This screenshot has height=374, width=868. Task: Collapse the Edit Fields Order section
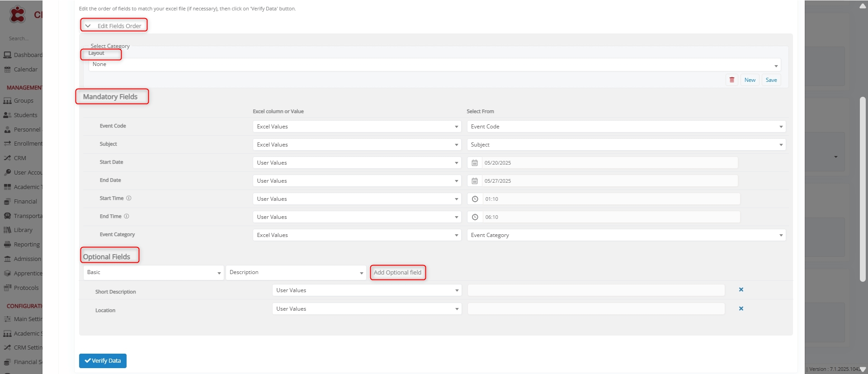(88, 26)
